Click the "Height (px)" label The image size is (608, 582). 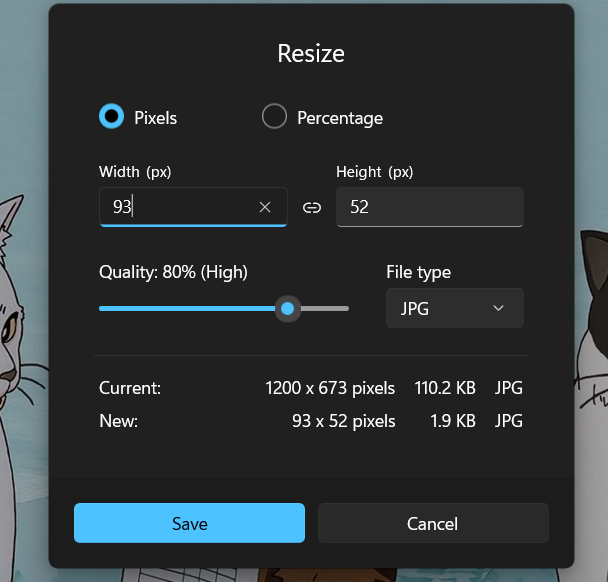click(x=375, y=172)
